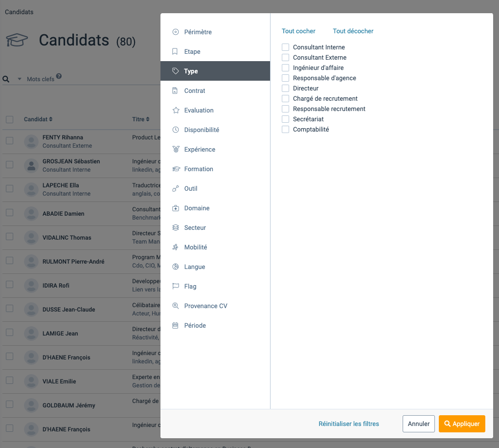Sort by the Candidat column arrows
Screen dimensions: 499x448
(x=50, y=119)
